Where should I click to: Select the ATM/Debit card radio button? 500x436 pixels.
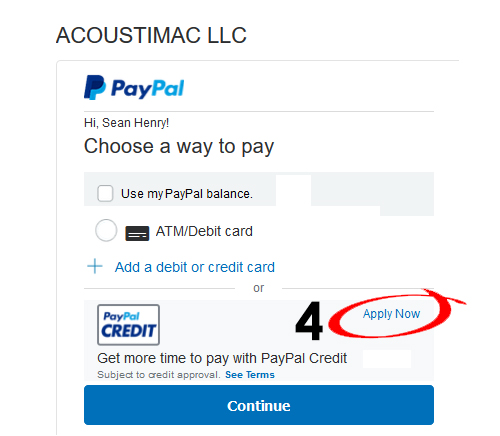tap(106, 230)
